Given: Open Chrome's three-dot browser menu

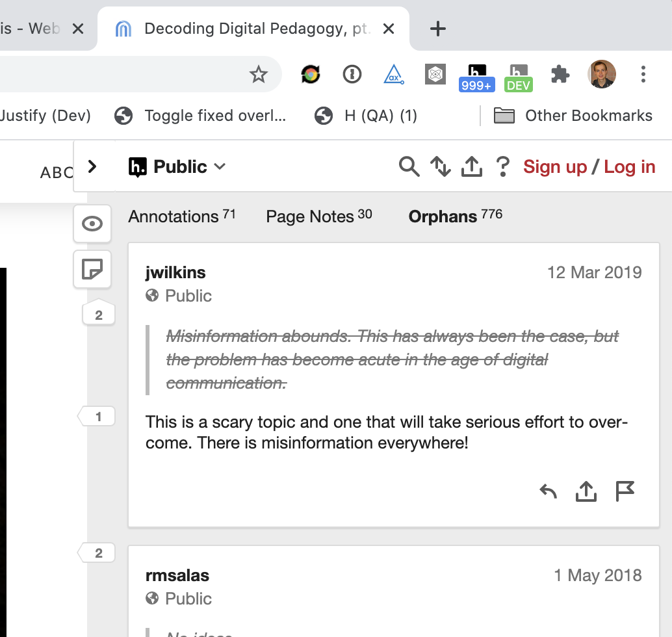Looking at the screenshot, I should (x=643, y=75).
